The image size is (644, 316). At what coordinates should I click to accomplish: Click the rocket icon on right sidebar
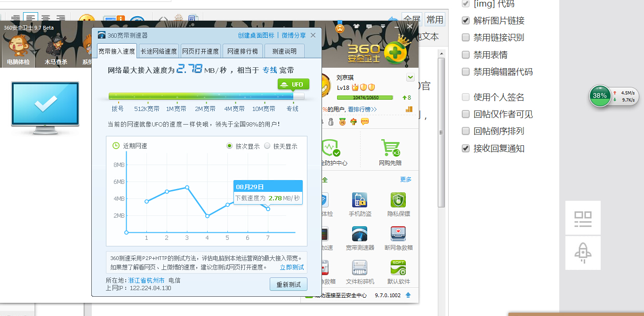point(583,253)
